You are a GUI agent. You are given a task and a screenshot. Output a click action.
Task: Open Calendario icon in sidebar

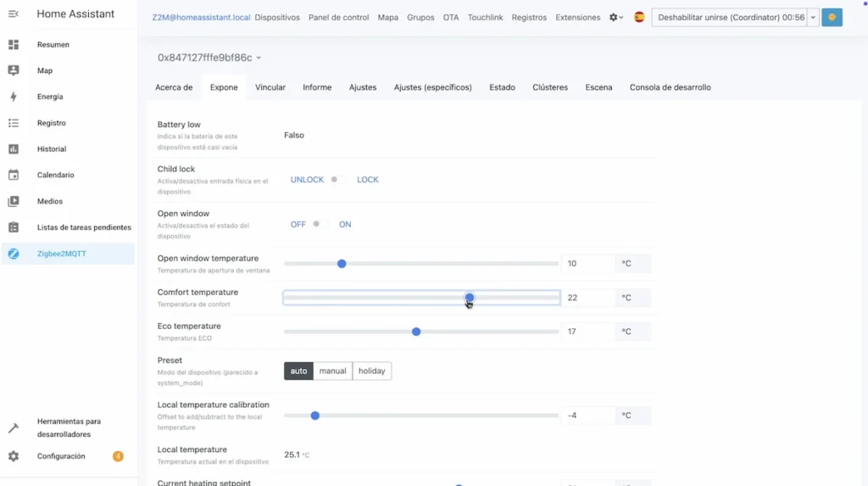[x=14, y=175]
